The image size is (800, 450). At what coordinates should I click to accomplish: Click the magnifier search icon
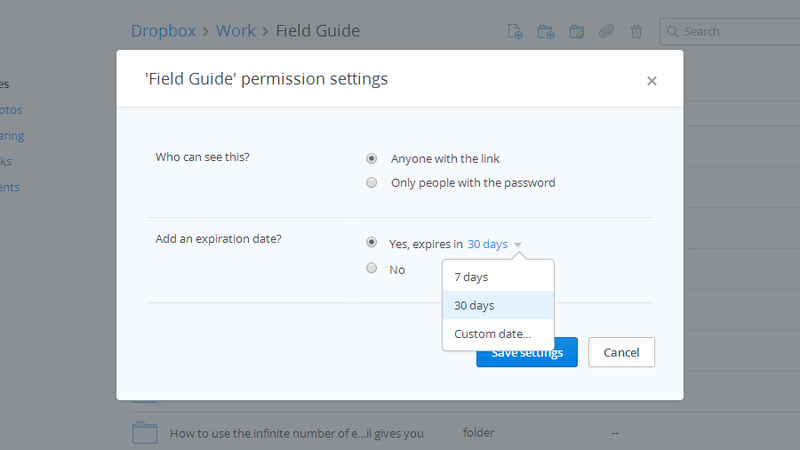point(672,32)
